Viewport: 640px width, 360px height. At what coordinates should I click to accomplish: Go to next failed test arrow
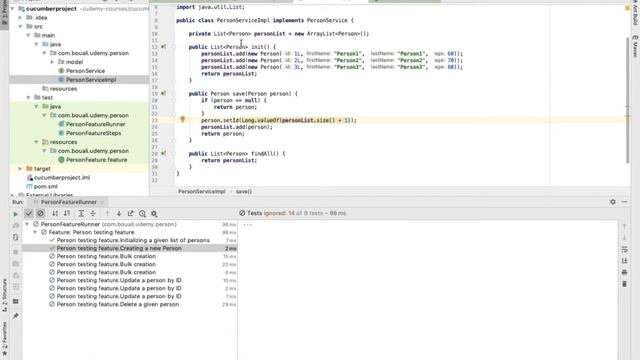click(x=119, y=213)
